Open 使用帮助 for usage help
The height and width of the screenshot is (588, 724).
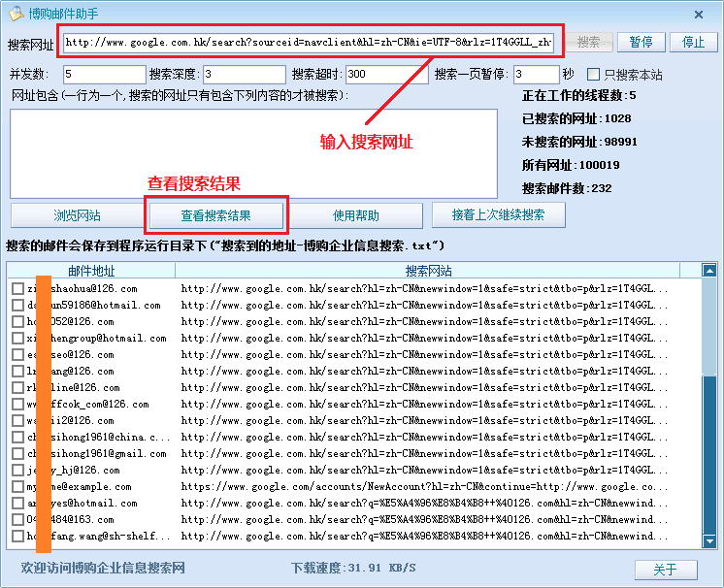click(356, 214)
